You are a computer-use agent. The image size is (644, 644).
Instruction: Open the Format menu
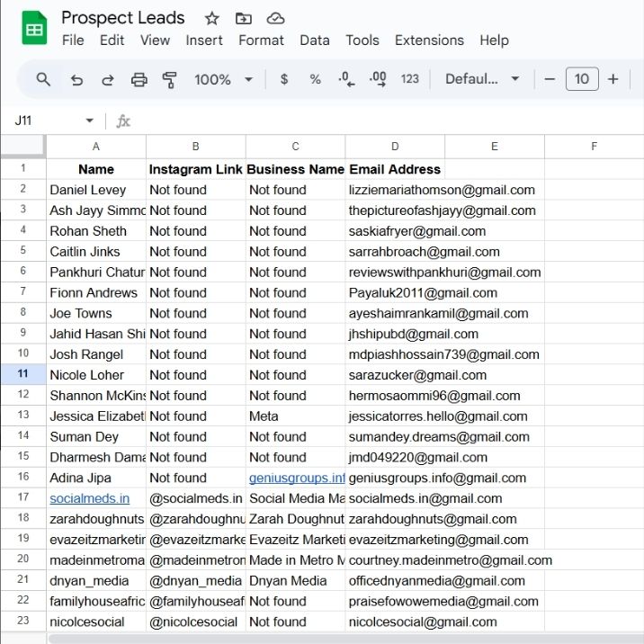pyautogui.click(x=261, y=40)
